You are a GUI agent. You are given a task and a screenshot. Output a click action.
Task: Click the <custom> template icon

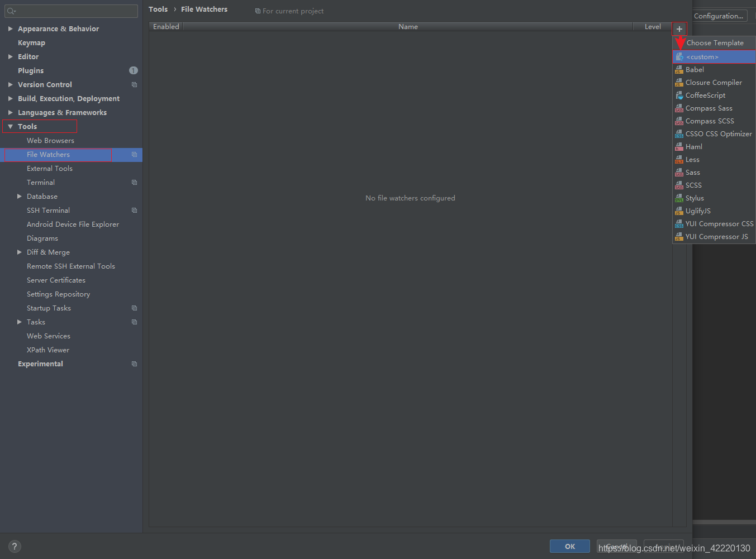pos(679,57)
